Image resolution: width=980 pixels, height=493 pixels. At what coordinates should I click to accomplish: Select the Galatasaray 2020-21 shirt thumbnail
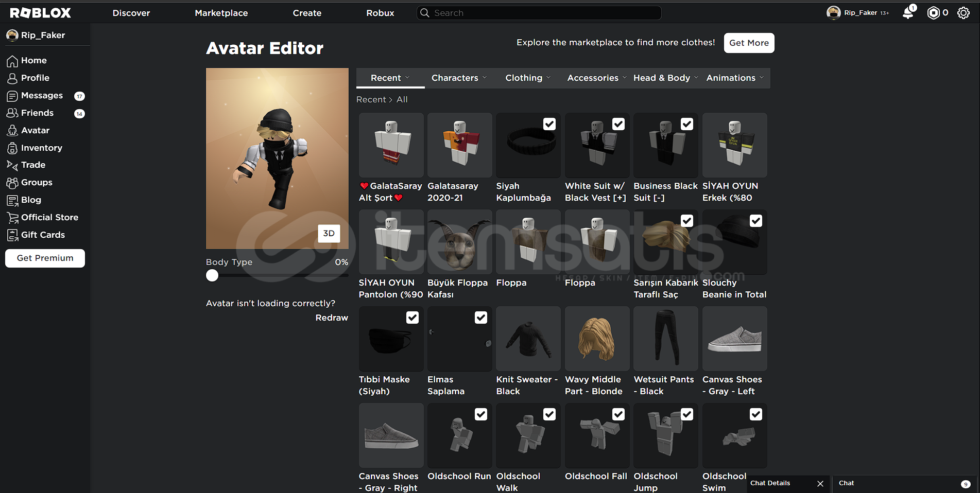click(459, 145)
